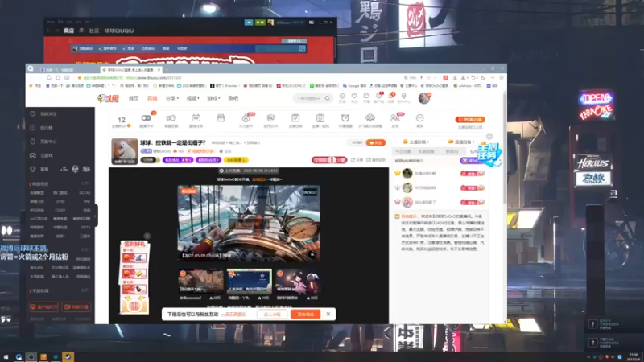This screenshot has width=644, height=362.
Task: Play the featured ship replay video
Action: (249, 224)
